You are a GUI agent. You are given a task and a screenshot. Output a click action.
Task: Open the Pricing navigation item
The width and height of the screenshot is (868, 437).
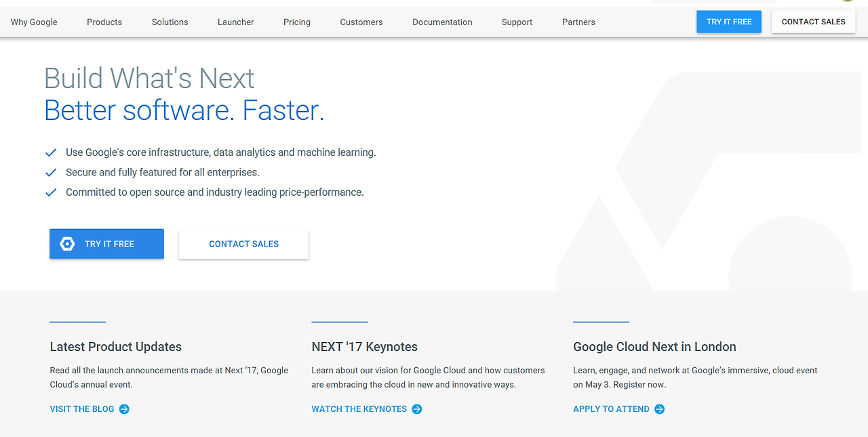(x=297, y=22)
